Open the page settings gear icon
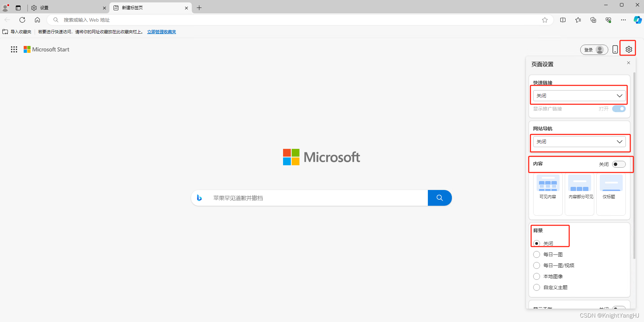 pos(629,49)
